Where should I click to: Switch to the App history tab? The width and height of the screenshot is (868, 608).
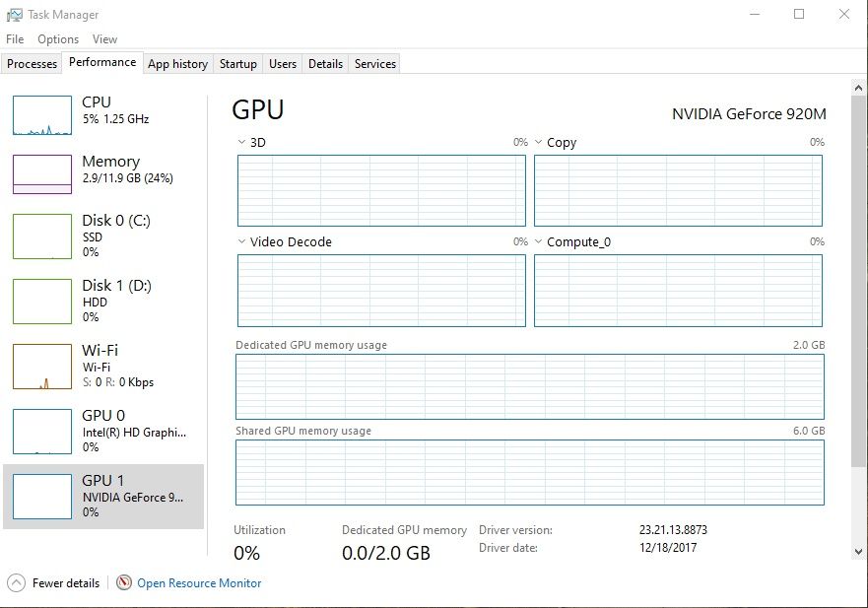click(x=177, y=64)
